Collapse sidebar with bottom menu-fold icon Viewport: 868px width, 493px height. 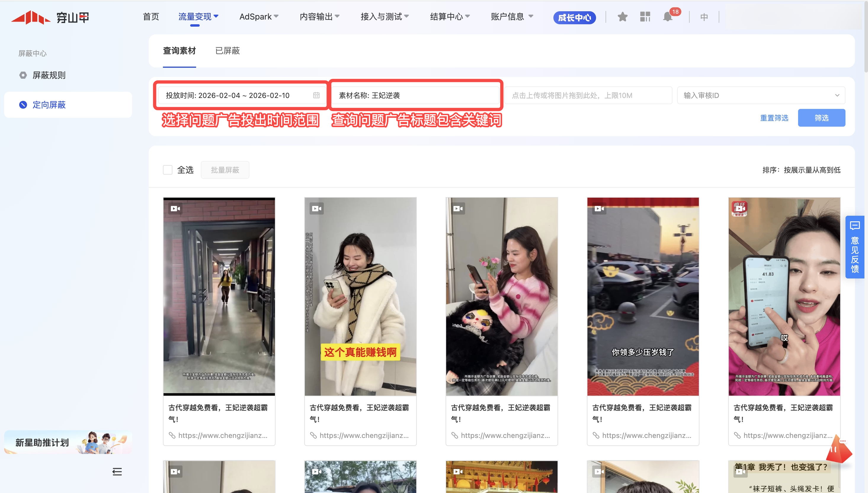117,471
